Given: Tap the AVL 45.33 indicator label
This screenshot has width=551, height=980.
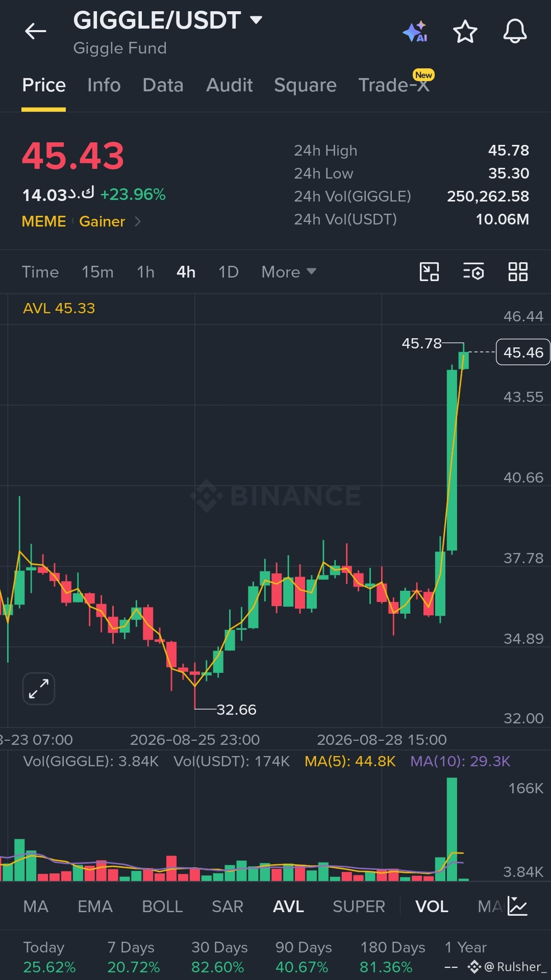Looking at the screenshot, I should (x=59, y=308).
